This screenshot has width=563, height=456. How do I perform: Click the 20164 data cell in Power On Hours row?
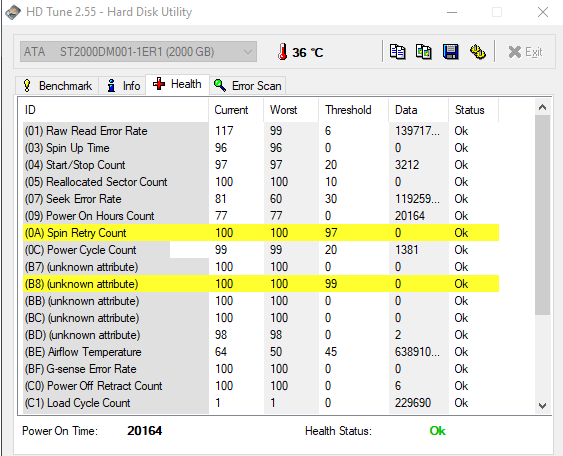point(410,216)
